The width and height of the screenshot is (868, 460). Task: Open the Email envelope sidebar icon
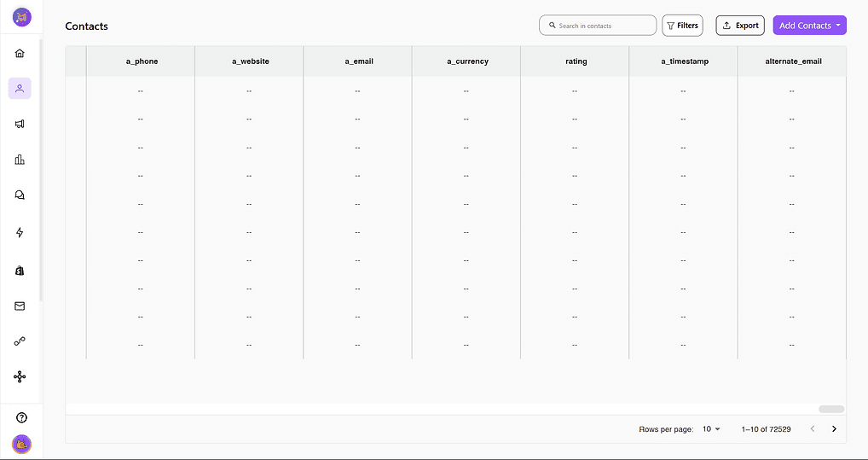pos(20,306)
